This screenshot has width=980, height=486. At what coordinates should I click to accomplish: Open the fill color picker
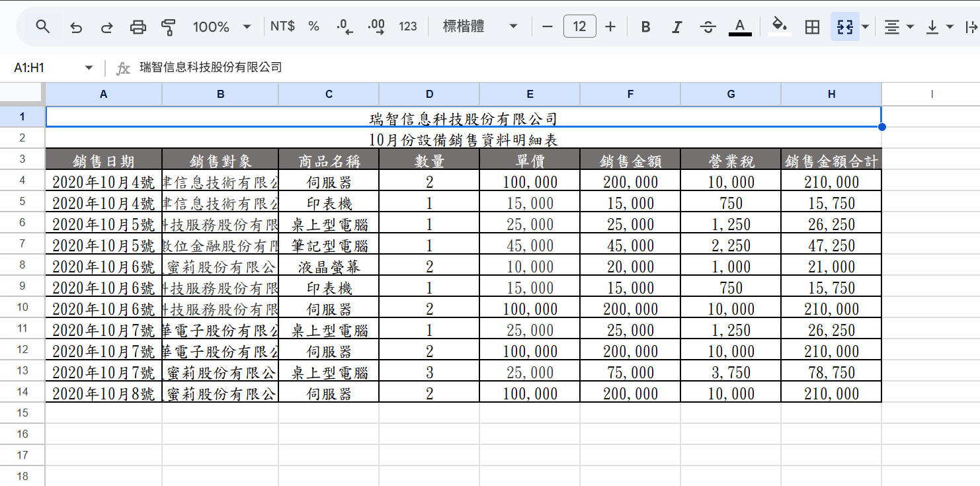(x=780, y=27)
